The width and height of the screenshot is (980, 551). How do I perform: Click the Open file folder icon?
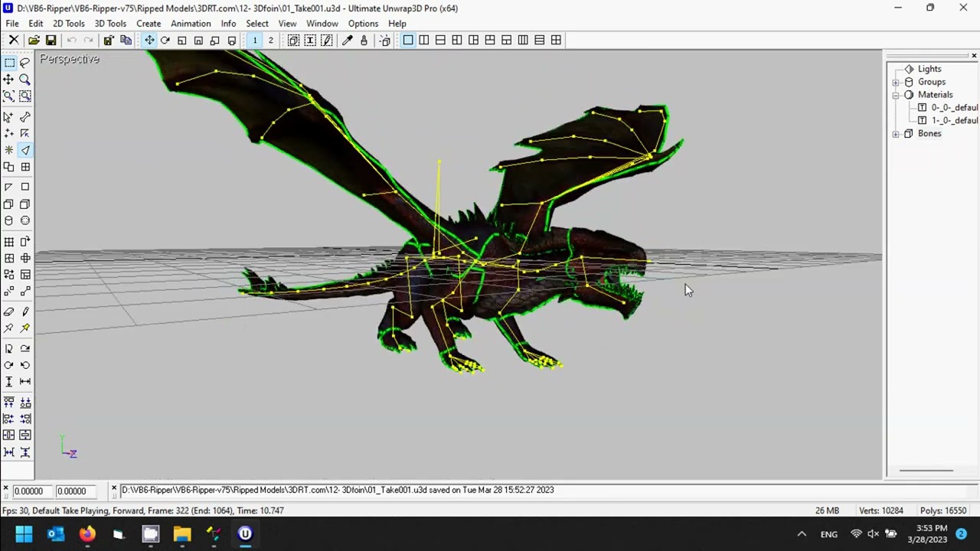34,41
